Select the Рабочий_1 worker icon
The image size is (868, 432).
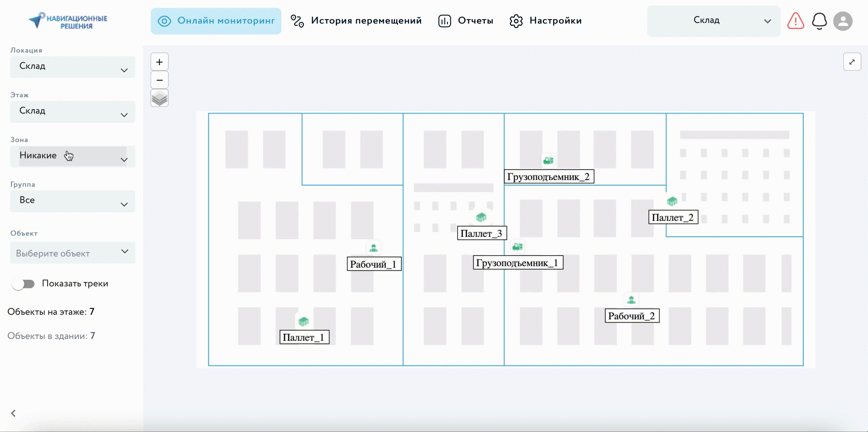point(374,248)
